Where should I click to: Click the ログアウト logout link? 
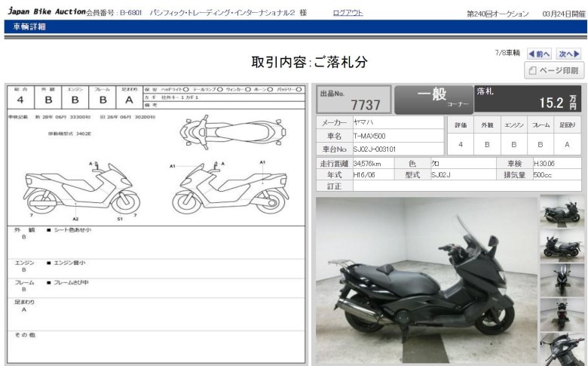(348, 13)
